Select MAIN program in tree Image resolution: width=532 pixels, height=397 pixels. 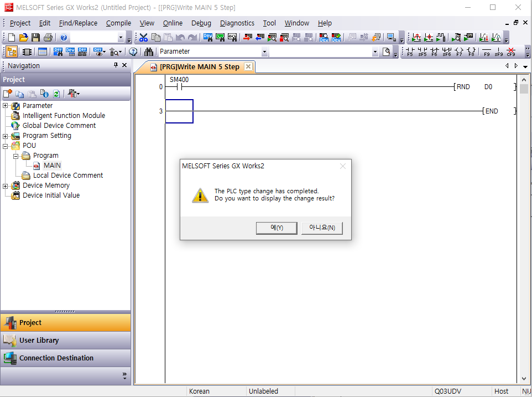[x=52, y=166]
